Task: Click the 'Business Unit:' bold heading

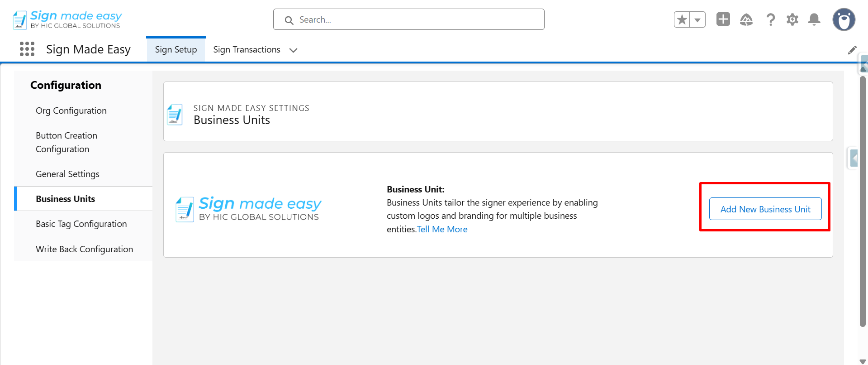Action: point(416,189)
